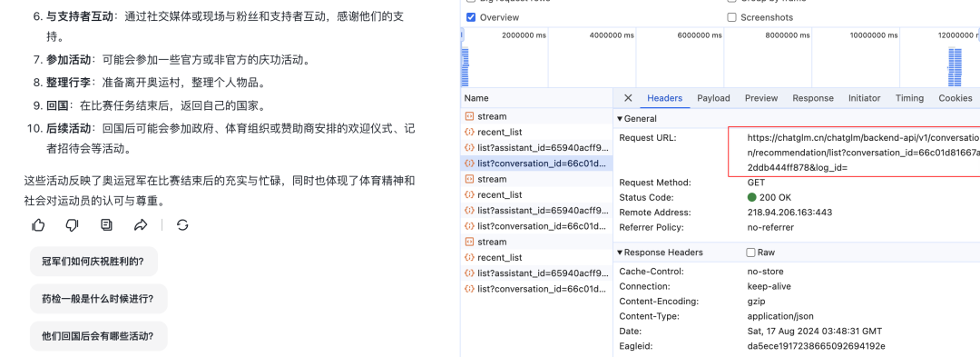Click the Status Code: label

coord(646,197)
